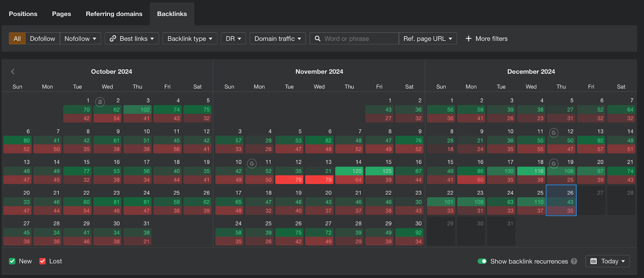
Task: Switch to the Positions tab
Action: click(x=23, y=14)
